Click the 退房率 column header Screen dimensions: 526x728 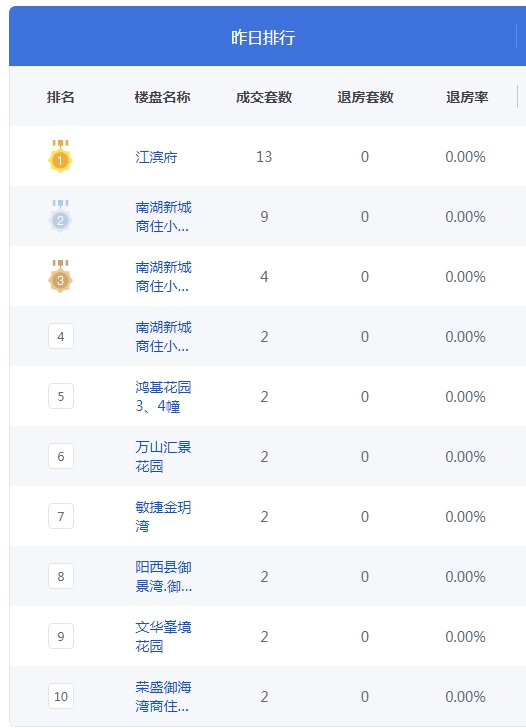point(467,97)
